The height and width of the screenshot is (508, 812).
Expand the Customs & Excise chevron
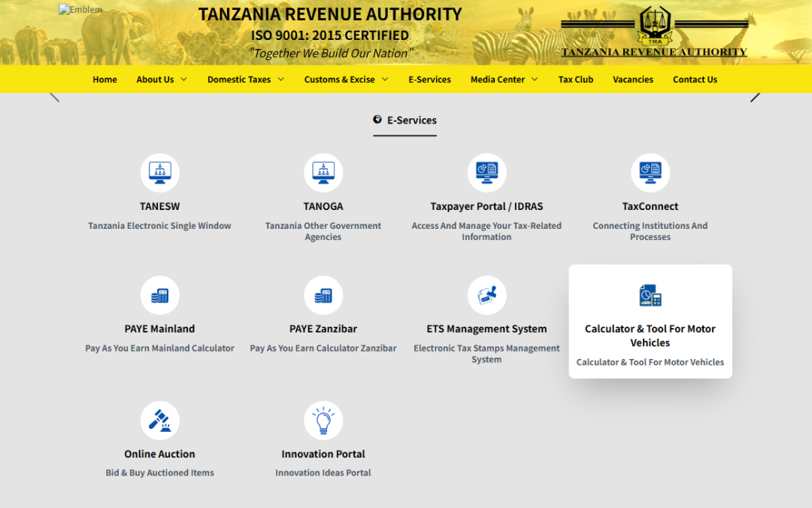pos(385,79)
